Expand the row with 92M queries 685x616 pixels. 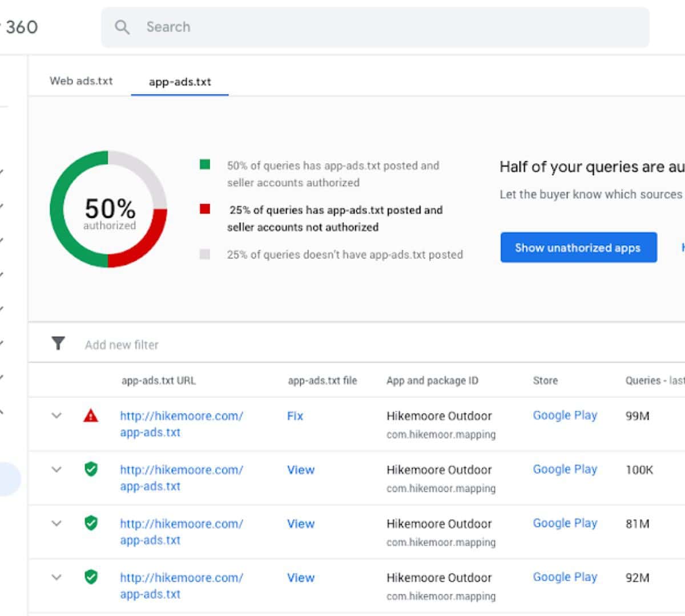(57, 577)
